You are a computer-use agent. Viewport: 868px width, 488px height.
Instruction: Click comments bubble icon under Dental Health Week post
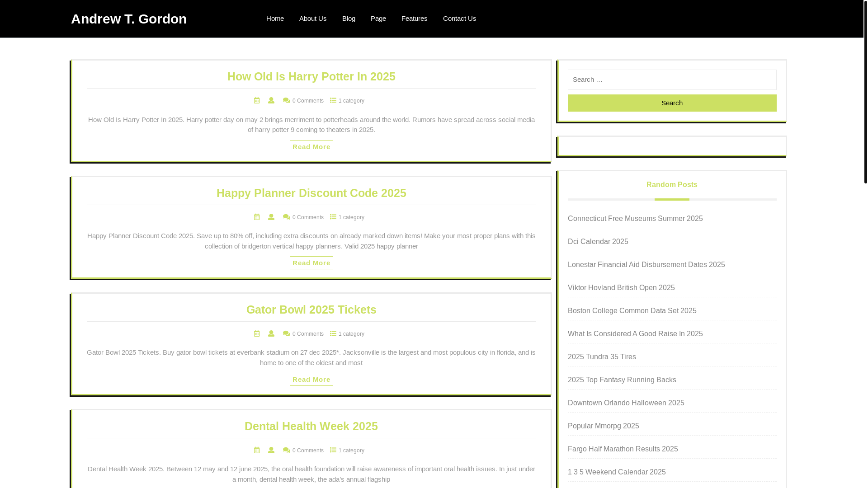click(x=287, y=450)
